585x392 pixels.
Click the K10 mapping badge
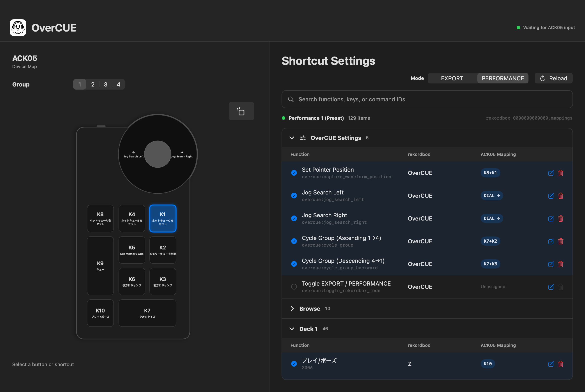click(488, 364)
